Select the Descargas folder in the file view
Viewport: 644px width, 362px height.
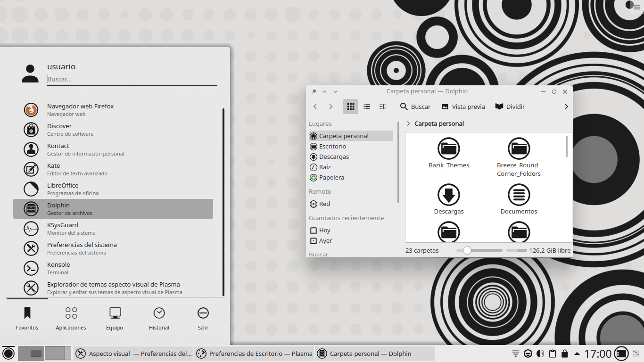click(x=449, y=199)
